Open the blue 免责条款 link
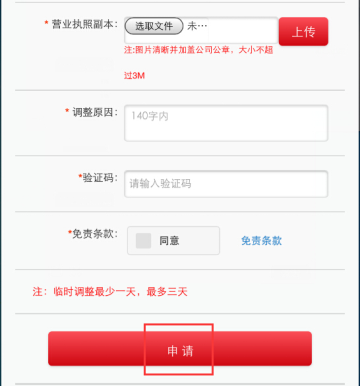The image size is (360, 386). tap(262, 241)
